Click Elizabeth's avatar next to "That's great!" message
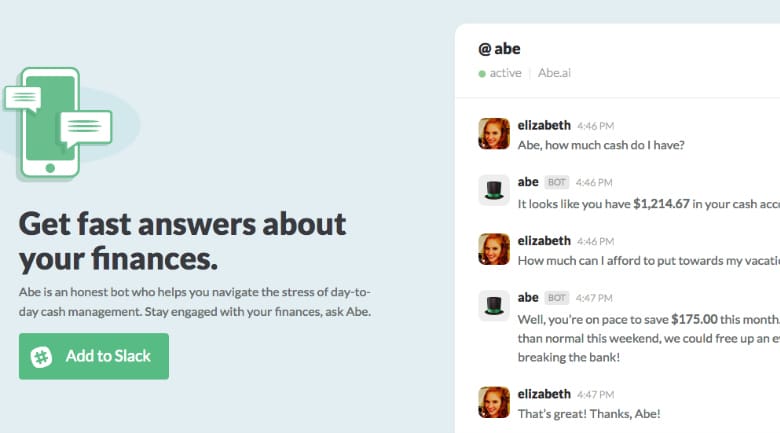 pos(494,402)
